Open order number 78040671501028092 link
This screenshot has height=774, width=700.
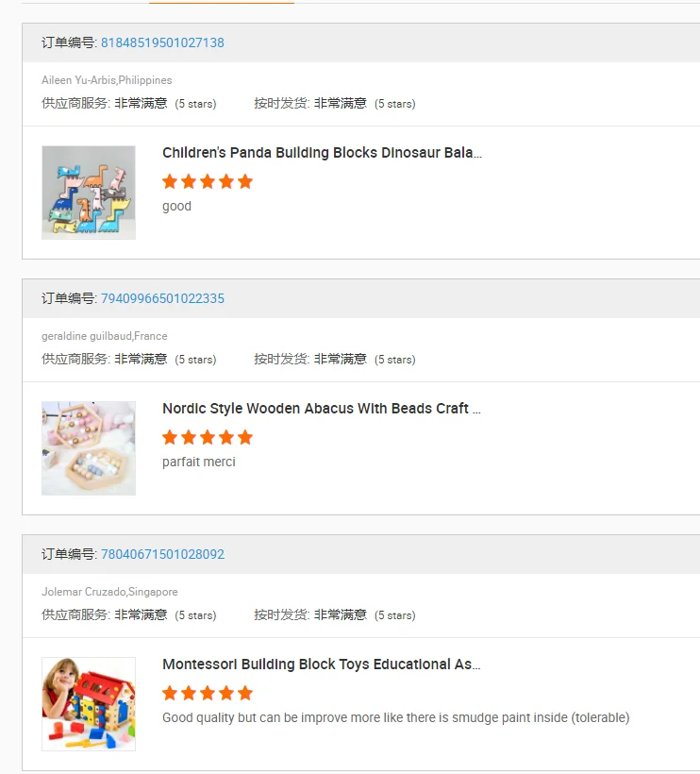click(x=162, y=554)
